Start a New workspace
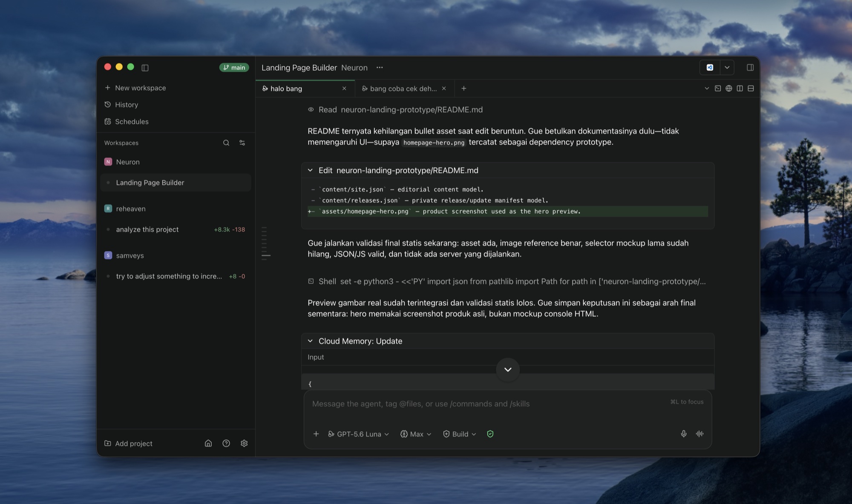 135,88
